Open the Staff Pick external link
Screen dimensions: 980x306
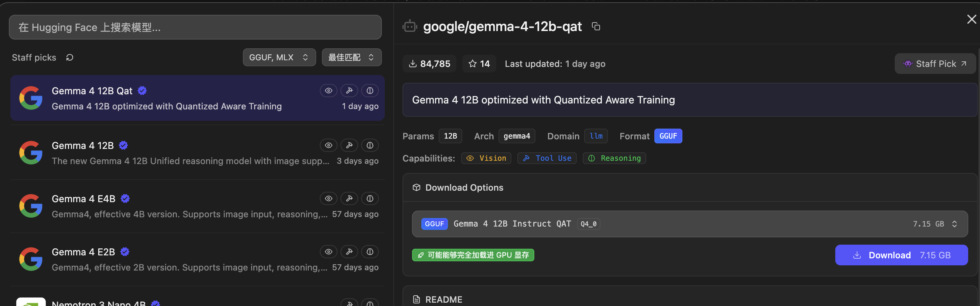pyautogui.click(x=935, y=64)
